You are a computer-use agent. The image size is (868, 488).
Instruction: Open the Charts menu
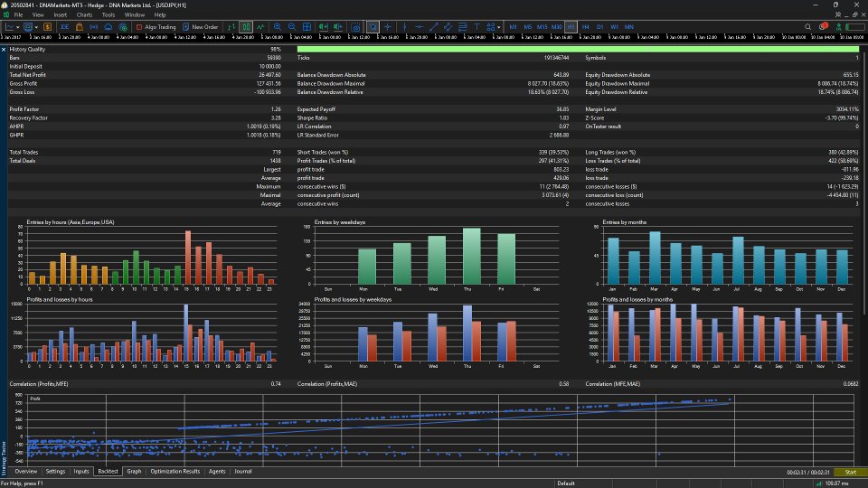84,15
